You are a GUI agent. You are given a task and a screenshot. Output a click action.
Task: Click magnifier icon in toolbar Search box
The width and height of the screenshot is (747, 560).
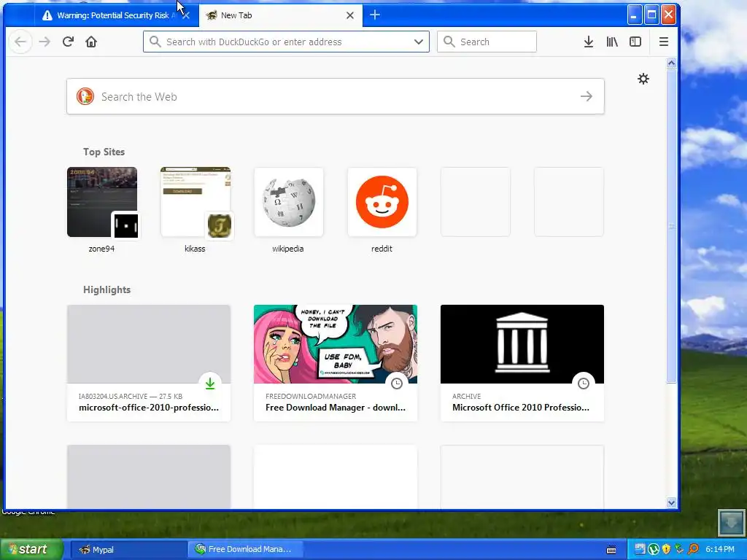pyautogui.click(x=449, y=42)
